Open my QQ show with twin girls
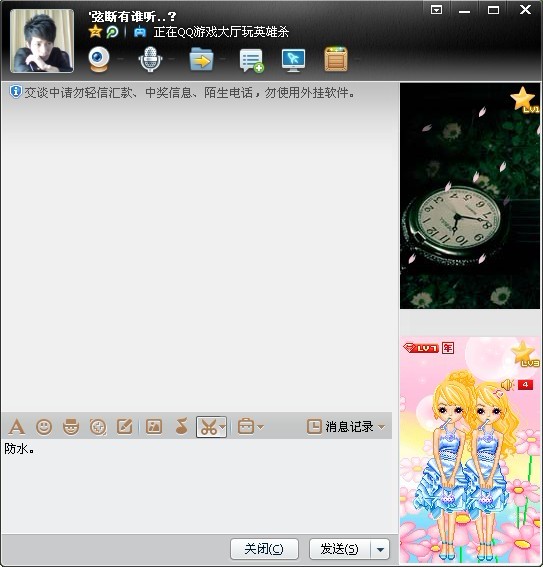This screenshot has width=543, height=567. click(470, 450)
